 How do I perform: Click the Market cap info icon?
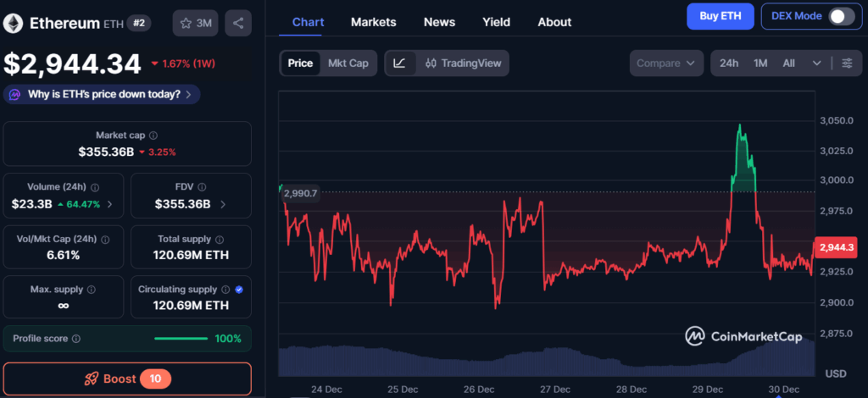(153, 135)
